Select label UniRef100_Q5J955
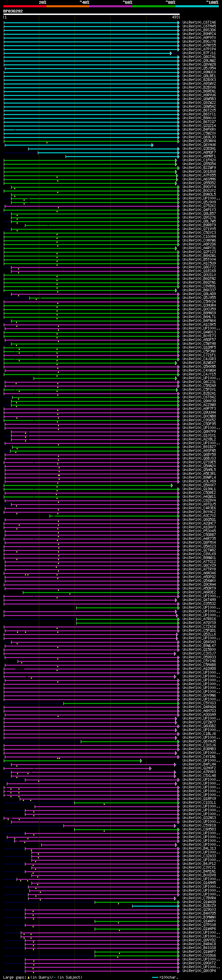The image size is (222, 980). (199, 298)
